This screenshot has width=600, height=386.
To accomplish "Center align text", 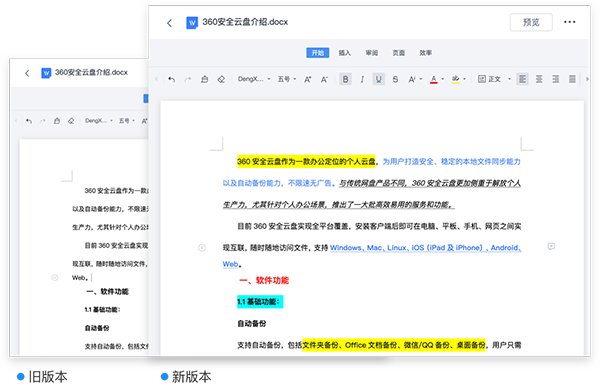I will click(x=539, y=79).
